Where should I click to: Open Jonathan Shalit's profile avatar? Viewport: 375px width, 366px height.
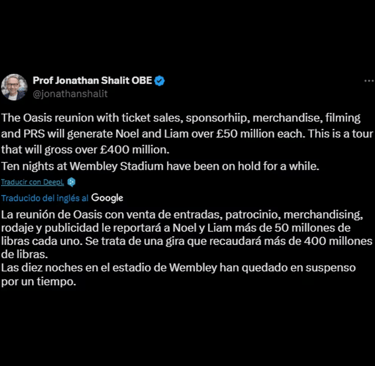coord(14,87)
